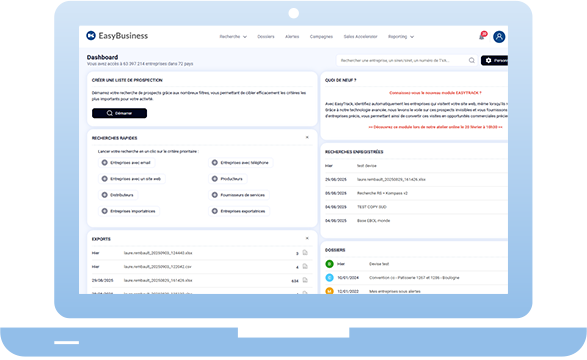The width and height of the screenshot is (587, 360).
Task: Click the gear icon on Personnaliser button
Action: tap(488, 60)
